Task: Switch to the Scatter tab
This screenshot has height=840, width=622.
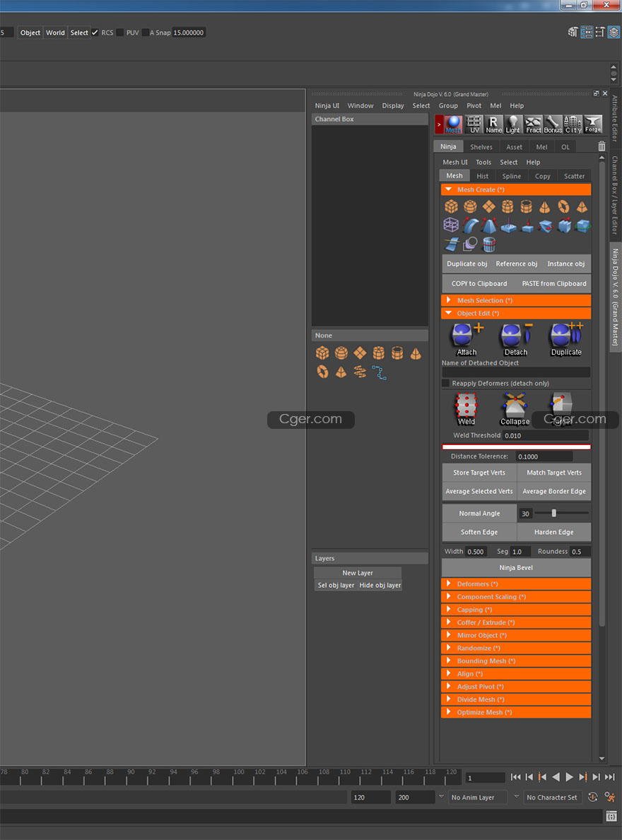Action: click(575, 176)
